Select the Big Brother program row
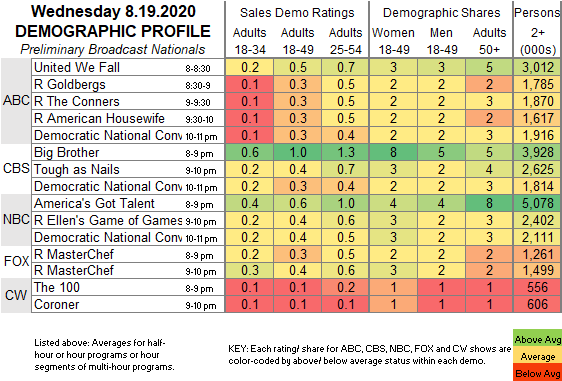Image resolution: width=562 pixels, height=381 pixels. coord(296,152)
